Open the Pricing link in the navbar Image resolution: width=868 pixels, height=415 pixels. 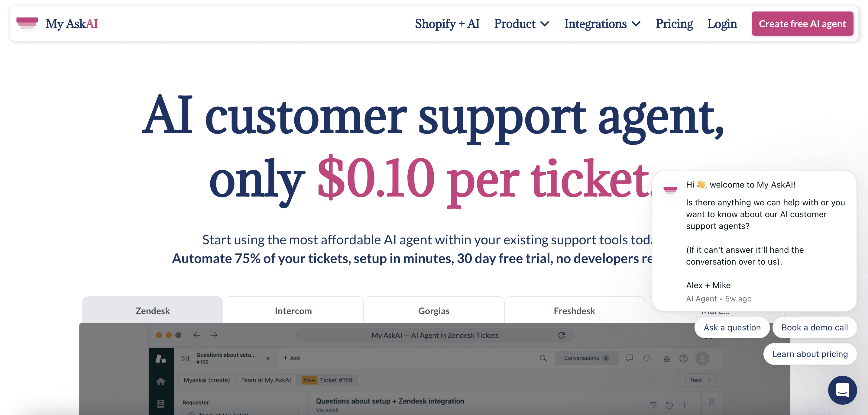[674, 24]
